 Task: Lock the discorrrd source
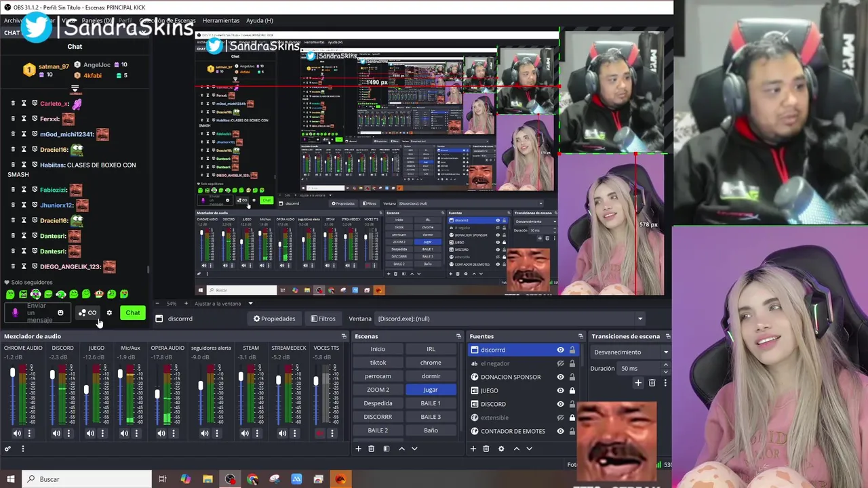[572, 350]
